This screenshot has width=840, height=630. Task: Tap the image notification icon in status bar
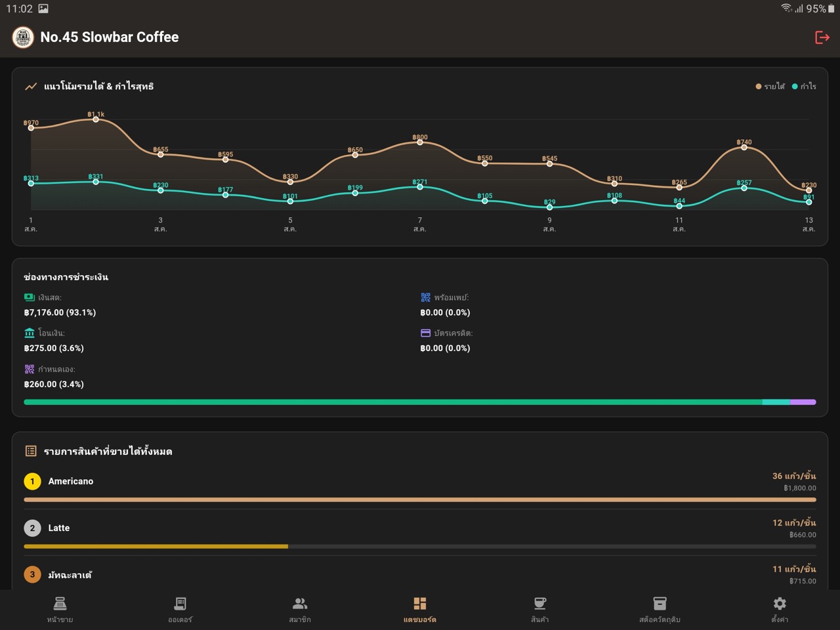pos(43,9)
